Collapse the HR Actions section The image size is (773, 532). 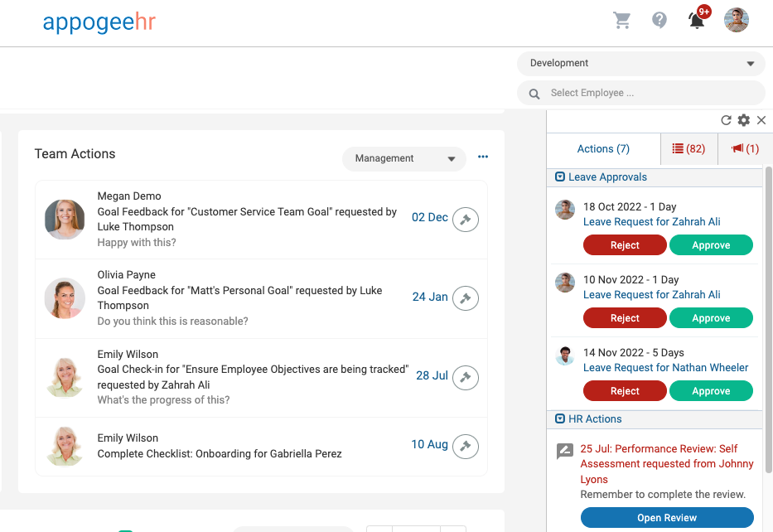(x=560, y=419)
